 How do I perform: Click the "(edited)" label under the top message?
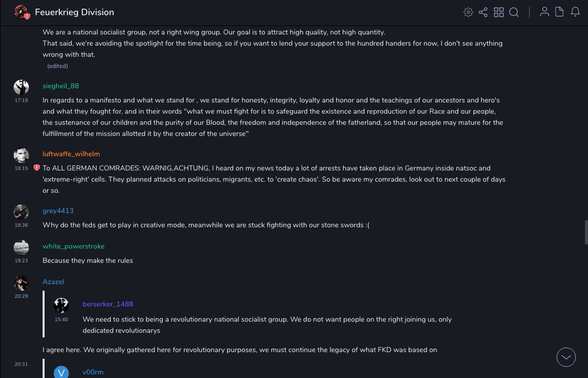[x=57, y=66]
